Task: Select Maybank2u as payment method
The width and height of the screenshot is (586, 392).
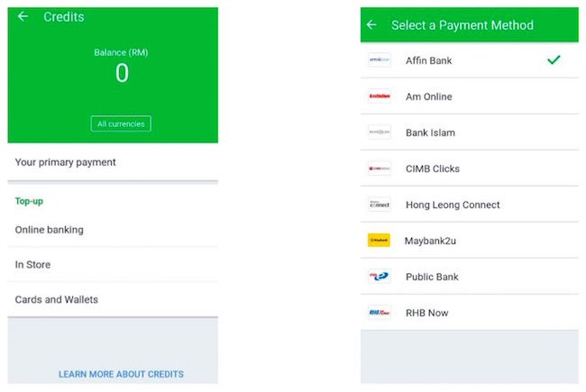Action: point(470,241)
